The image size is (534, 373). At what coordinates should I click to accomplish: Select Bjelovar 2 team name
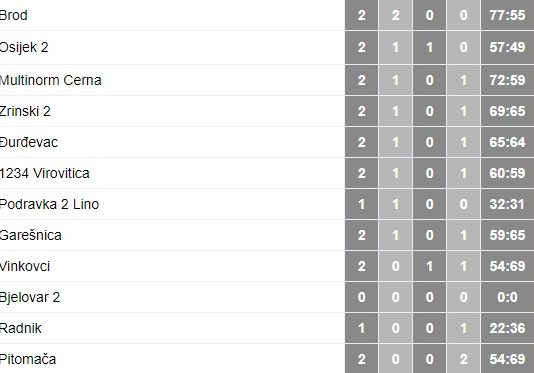tap(30, 297)
